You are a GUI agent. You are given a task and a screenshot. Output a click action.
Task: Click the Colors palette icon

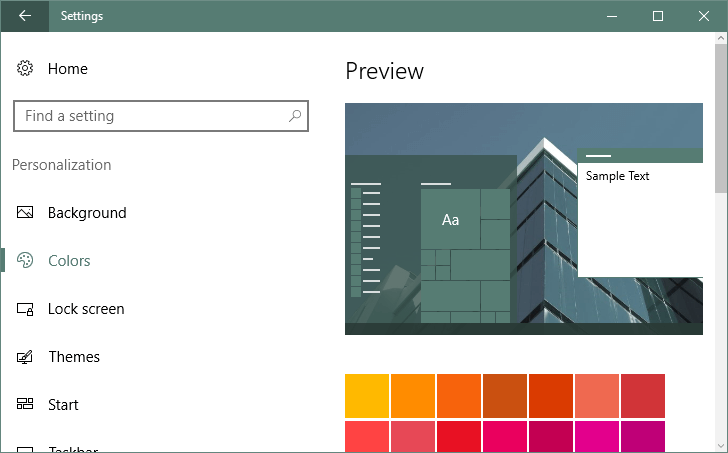click(x=25, y=260)
